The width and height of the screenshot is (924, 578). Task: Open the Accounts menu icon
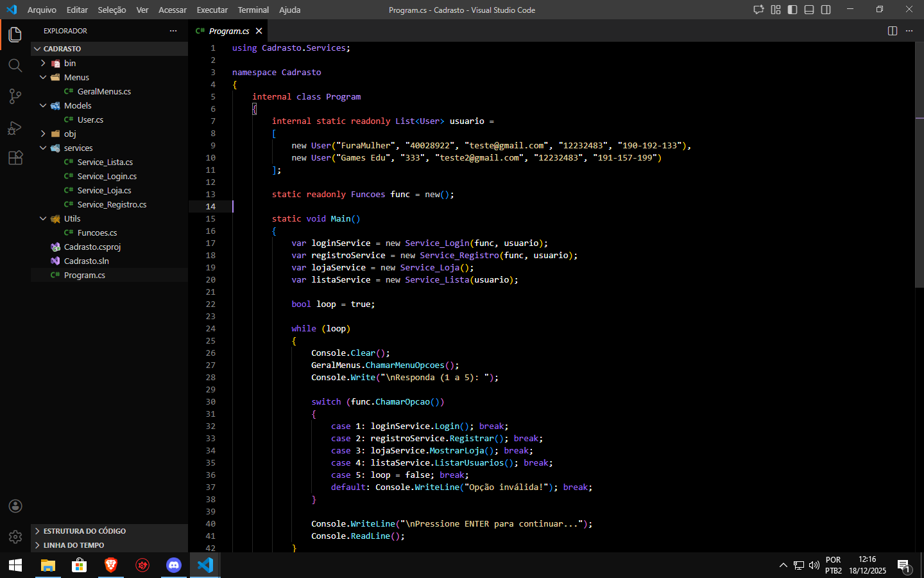(x=15, y=506)
